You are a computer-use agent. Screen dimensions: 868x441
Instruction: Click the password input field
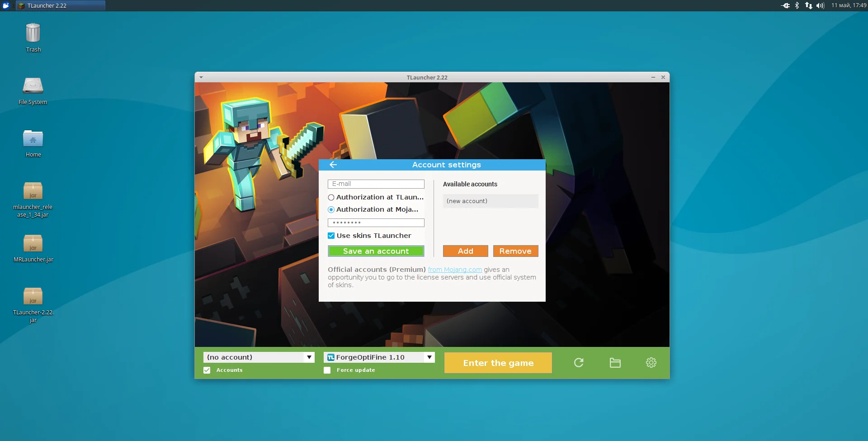click(x=376, y=223)
